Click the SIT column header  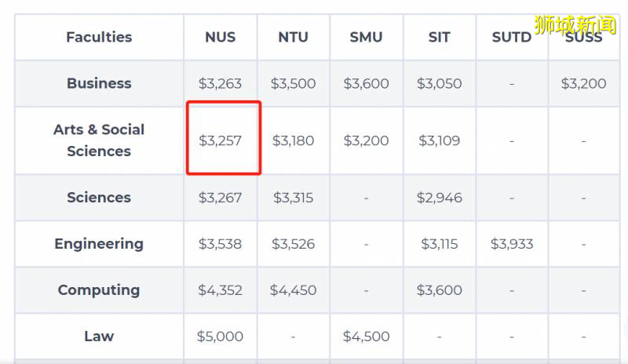pyautogui.click(x=440, y=37)
